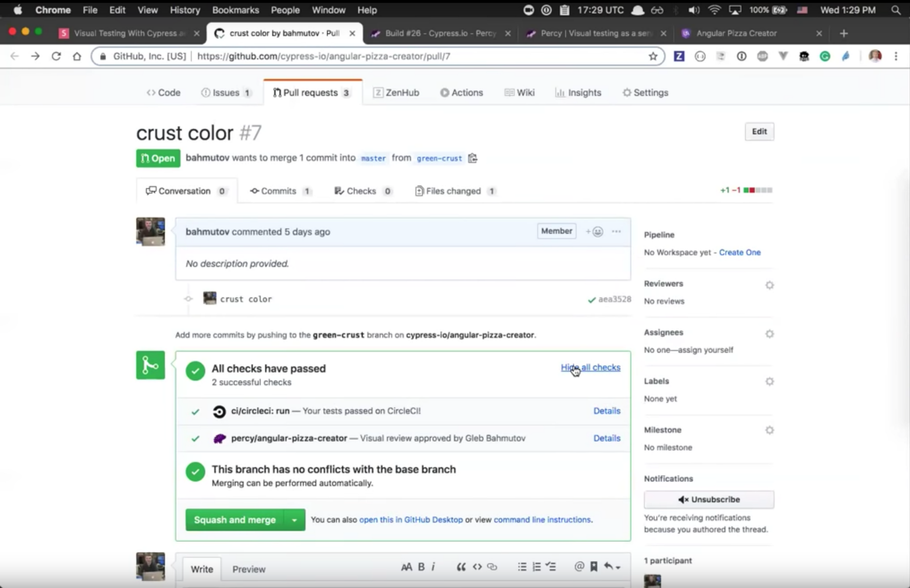Screen dimensions: 910x588
Task: Open the Chrome profile avatar
Action: coord(875,56)
